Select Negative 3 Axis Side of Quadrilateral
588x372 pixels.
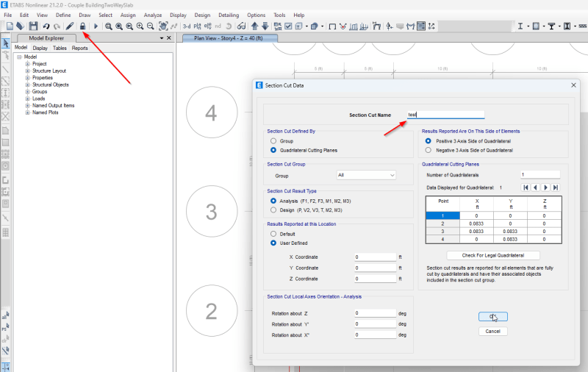429,150
